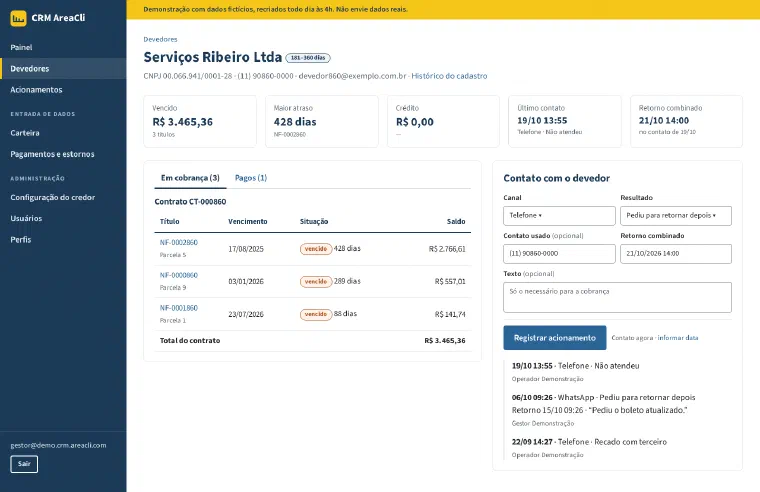Click the Situação column header

point(314,222)
